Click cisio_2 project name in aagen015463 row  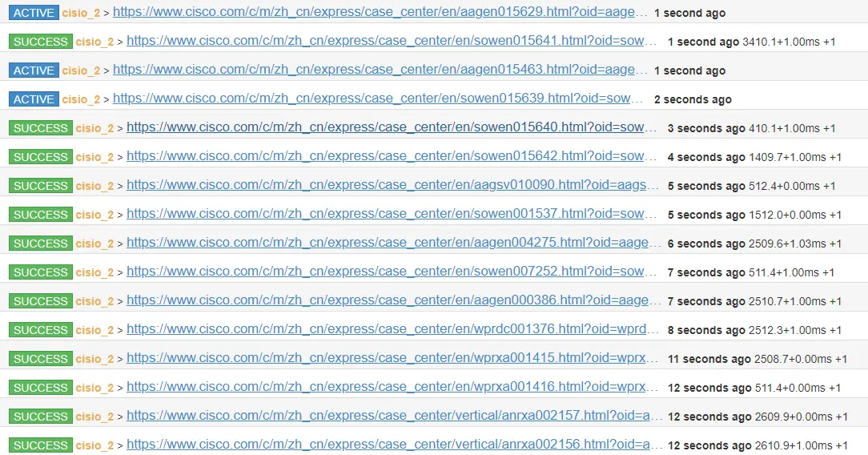pyautogui.click(x=81, y=70)
